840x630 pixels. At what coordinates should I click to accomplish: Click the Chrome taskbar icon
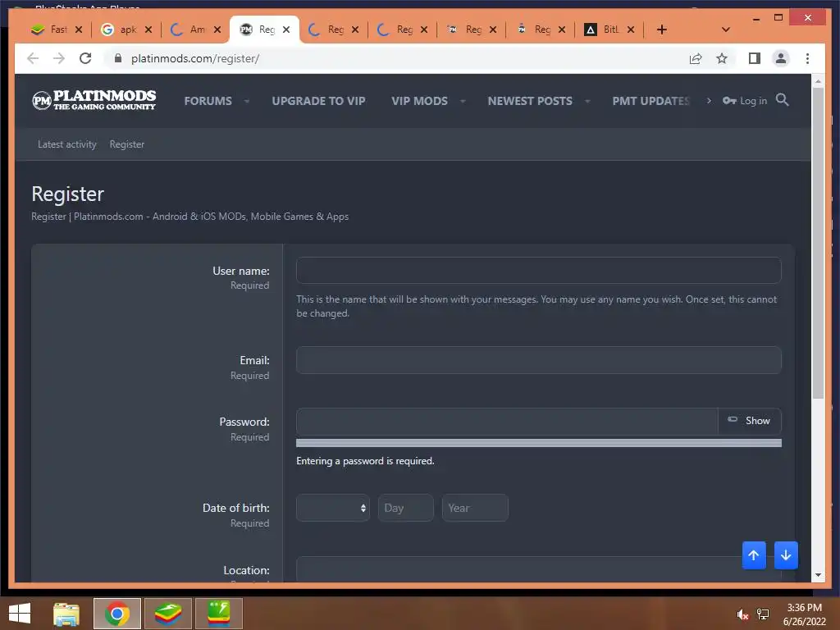[x=117, y=614]
